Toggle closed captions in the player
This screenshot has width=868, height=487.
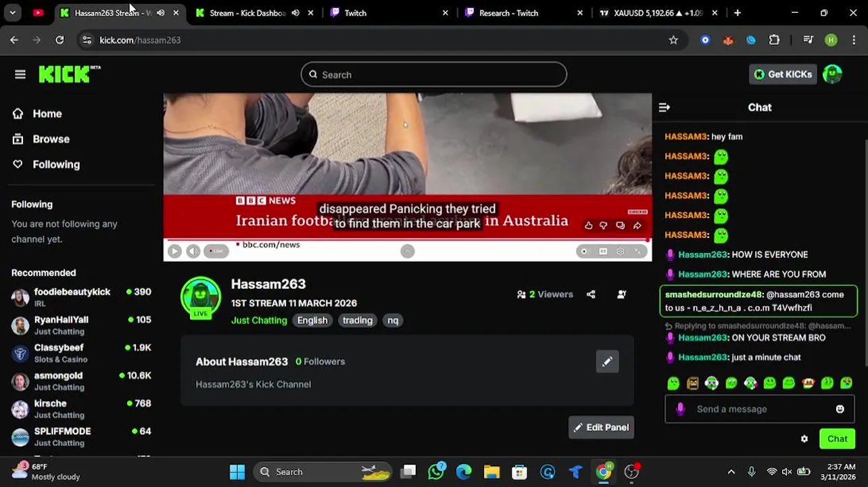coord(603,251)
